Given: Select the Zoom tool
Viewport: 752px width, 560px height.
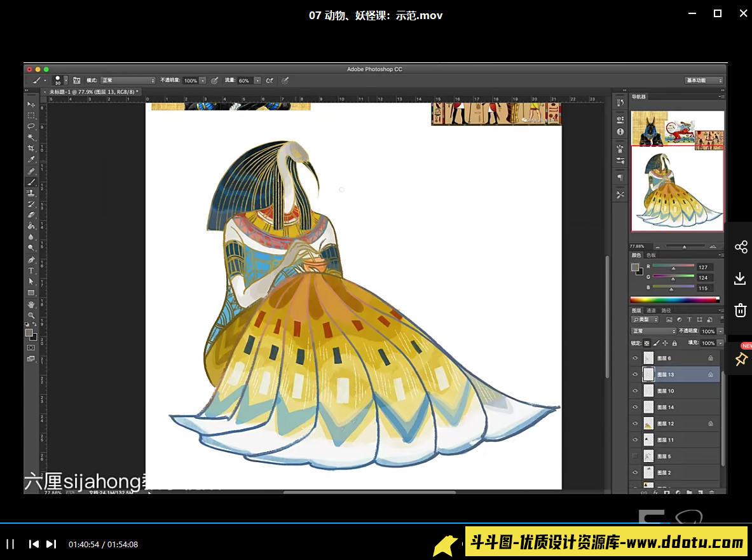Looking at the screenshot, I should click(31, 315).
